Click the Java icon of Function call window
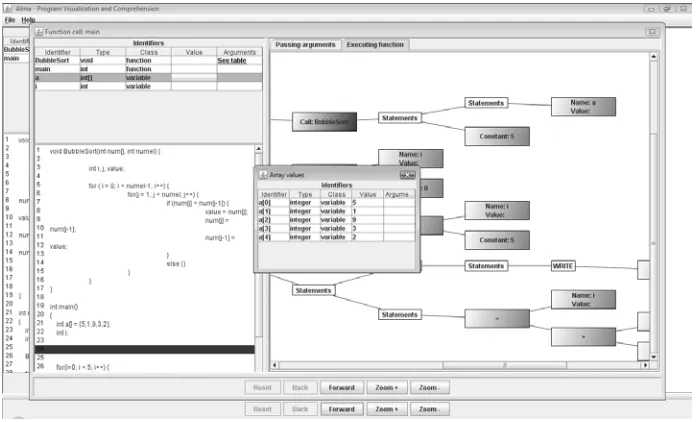 (39, 32)
